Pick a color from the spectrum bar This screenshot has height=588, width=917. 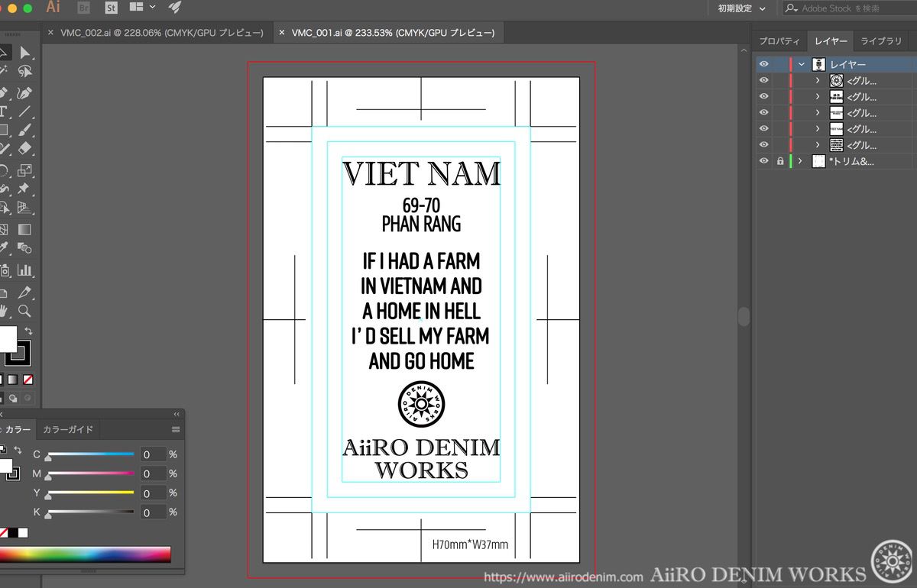[x=85, y=554]
